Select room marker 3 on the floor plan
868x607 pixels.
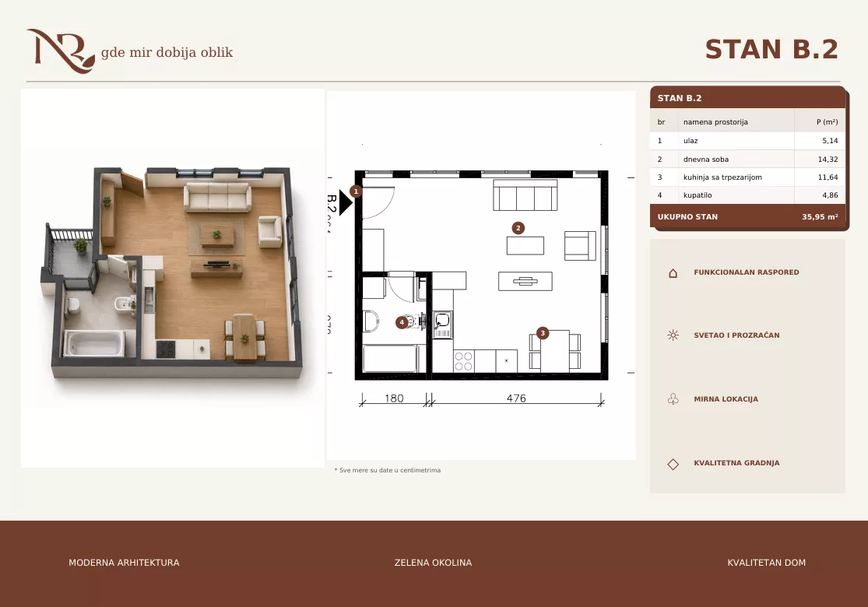click(x=543, y=333)
